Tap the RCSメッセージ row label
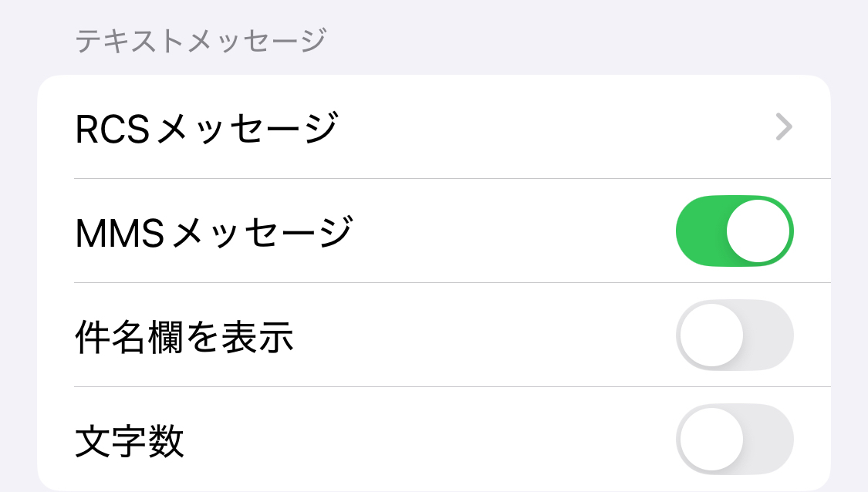Screen dimensions: 868x492 click(207, 128)
